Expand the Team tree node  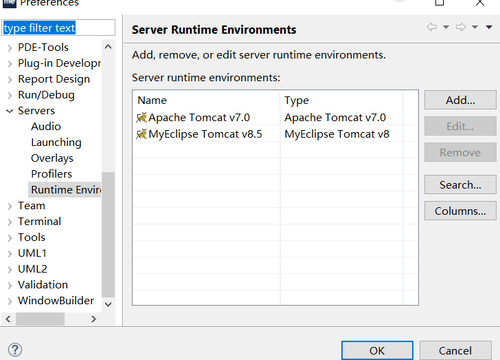10,206
